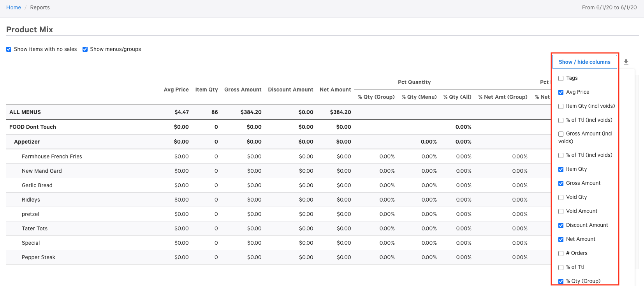Select the Appetizer group row
The height and width of the screenshot is (286, 644).
[x=278, y=142]
